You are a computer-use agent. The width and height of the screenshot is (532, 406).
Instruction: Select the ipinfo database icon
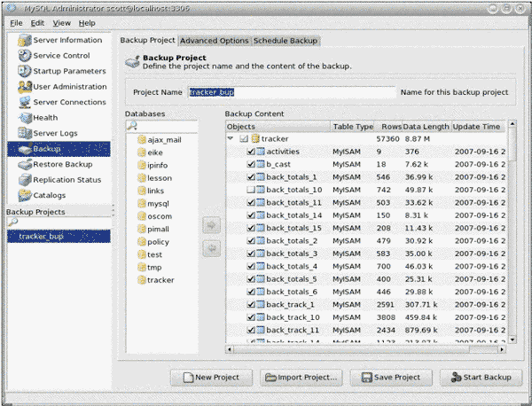pos(142,165)
